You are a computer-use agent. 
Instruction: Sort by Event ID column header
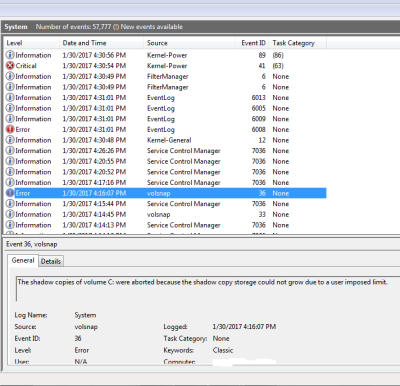coord(252,43)
